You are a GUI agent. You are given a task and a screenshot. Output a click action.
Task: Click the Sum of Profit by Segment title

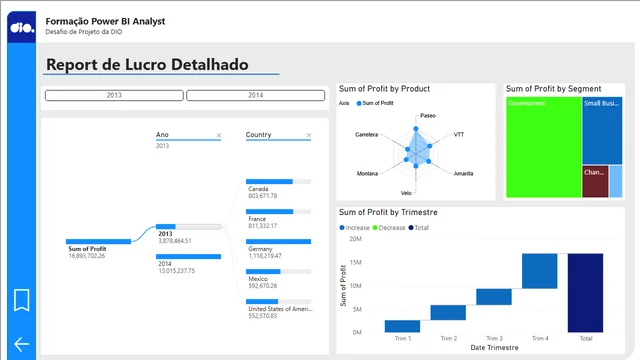[x=553, y=89]
